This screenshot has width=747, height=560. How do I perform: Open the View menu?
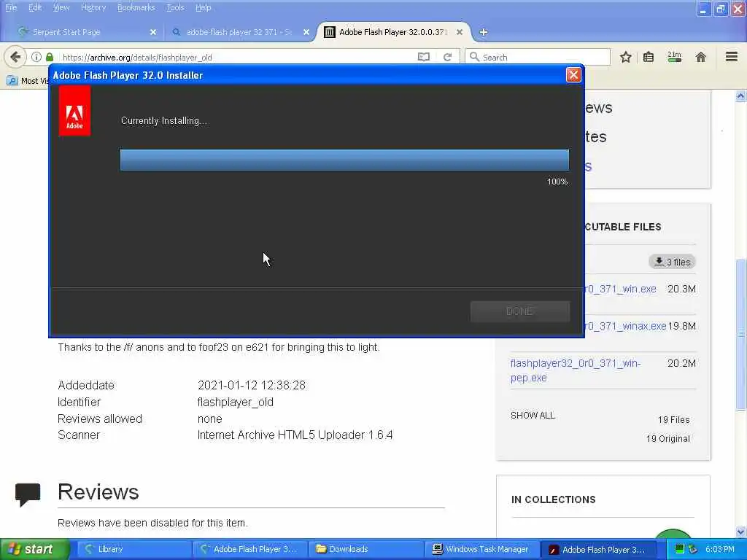click(x=61, y=7)
